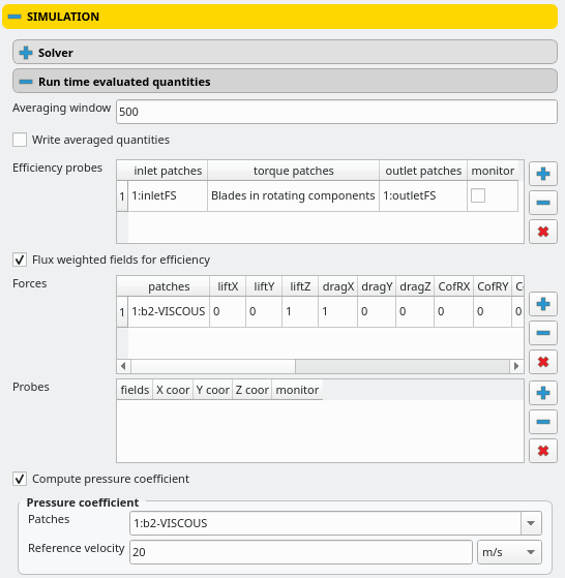Remove selected Probes row with minus
Screen dimensions: 565x578
pyautogui.click(x=543, y=422)
